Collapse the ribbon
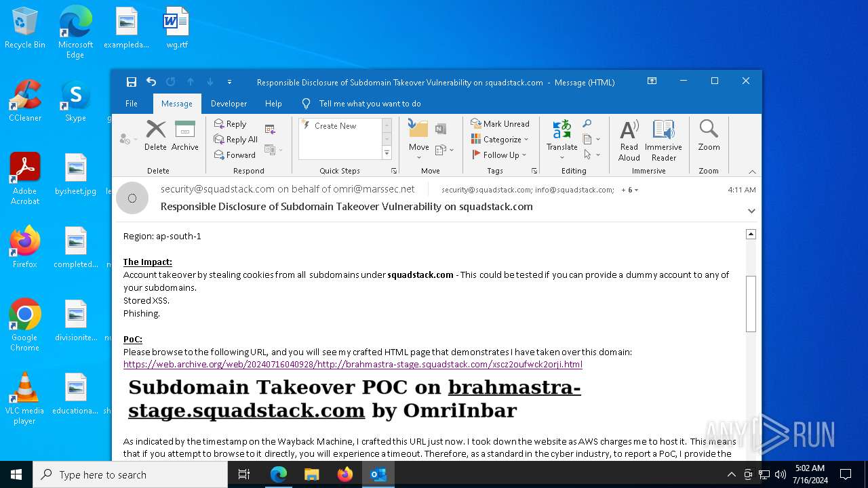Viewport: 868px width, 488px height. (752, 171)
